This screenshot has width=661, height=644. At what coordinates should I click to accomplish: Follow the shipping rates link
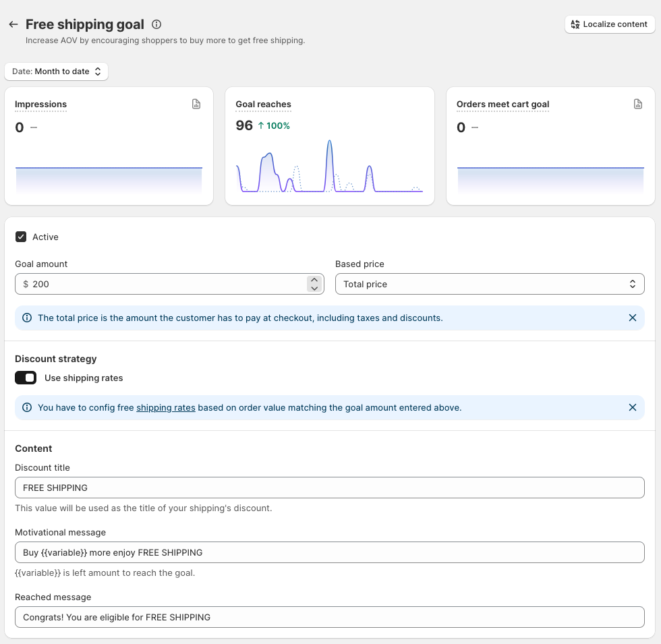click(x=166, y=407)
